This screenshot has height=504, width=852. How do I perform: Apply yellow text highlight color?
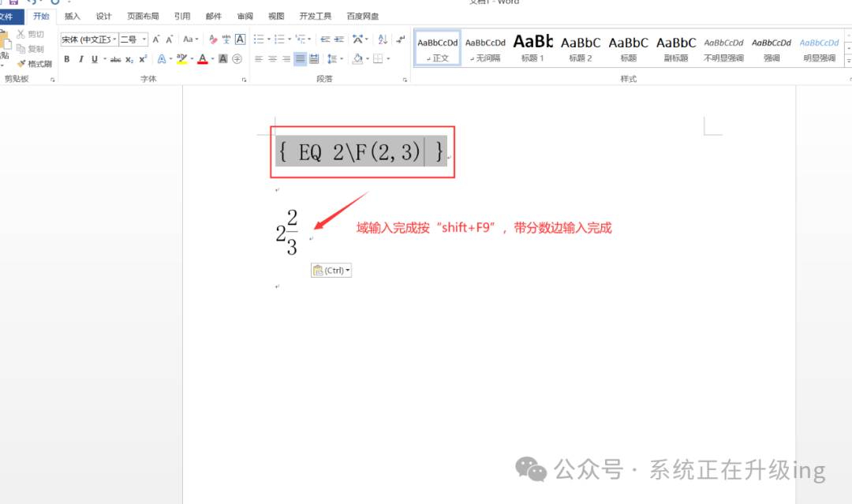tap(182, 58)
